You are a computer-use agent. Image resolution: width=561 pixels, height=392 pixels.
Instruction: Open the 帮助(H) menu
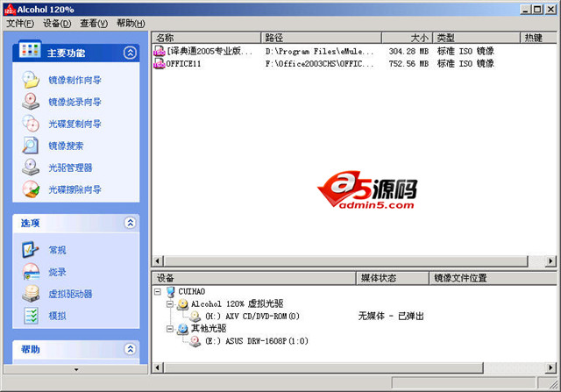coord(131,24)
